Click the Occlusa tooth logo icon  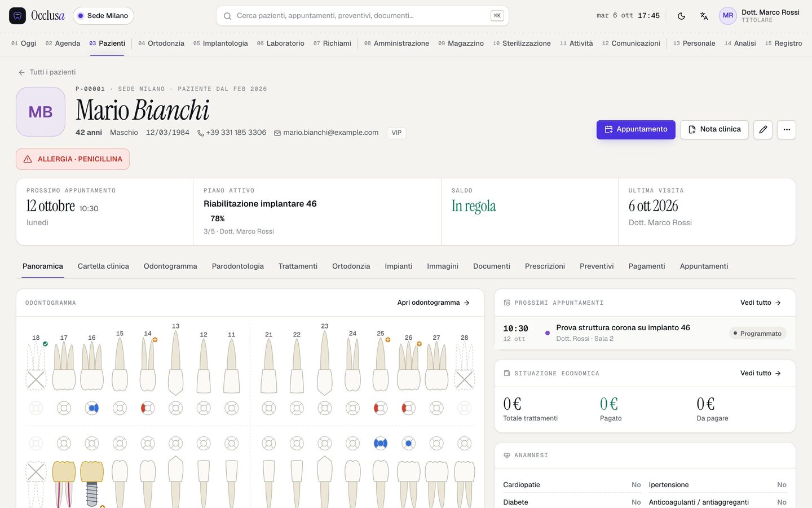coord(17,16)
